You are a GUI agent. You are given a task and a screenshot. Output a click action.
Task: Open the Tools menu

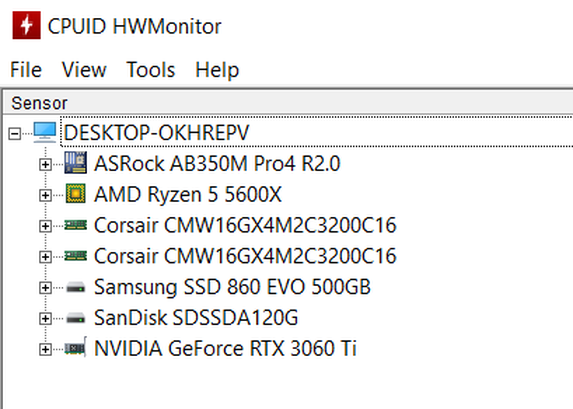pos(151,69)
